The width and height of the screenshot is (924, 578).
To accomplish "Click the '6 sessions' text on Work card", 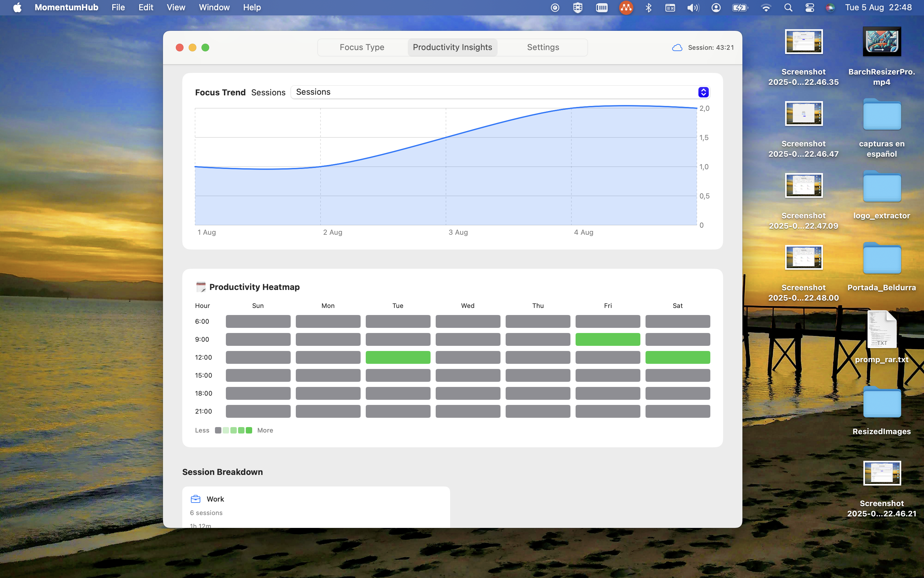I will click(206, 512).
